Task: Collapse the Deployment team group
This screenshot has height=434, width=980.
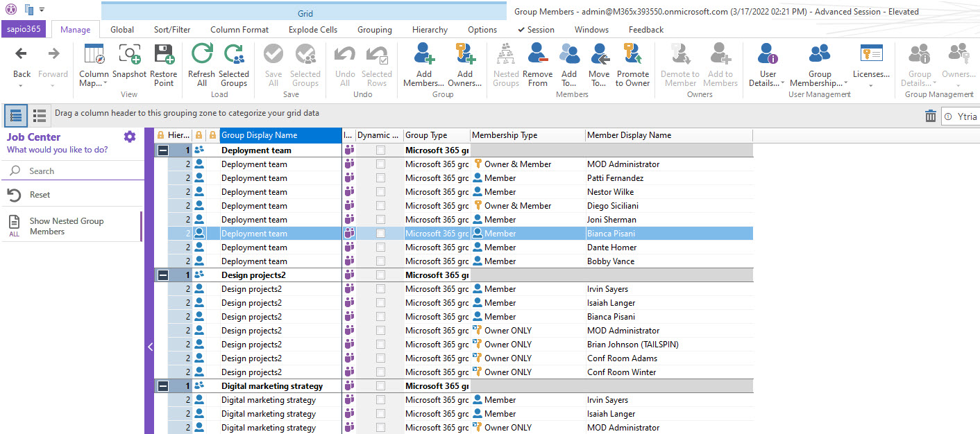Action: pyautogui.click(x=163, y=150)
